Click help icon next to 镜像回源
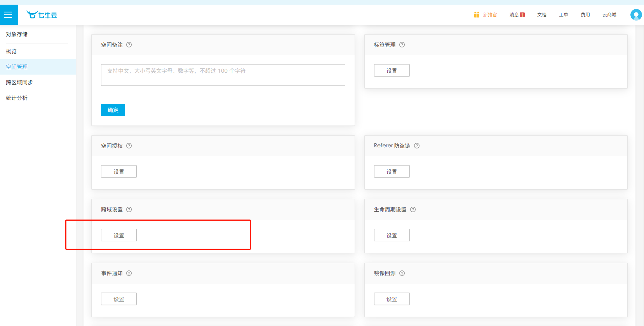The height and width of the screenshot is (326, 644). [402, 273]
